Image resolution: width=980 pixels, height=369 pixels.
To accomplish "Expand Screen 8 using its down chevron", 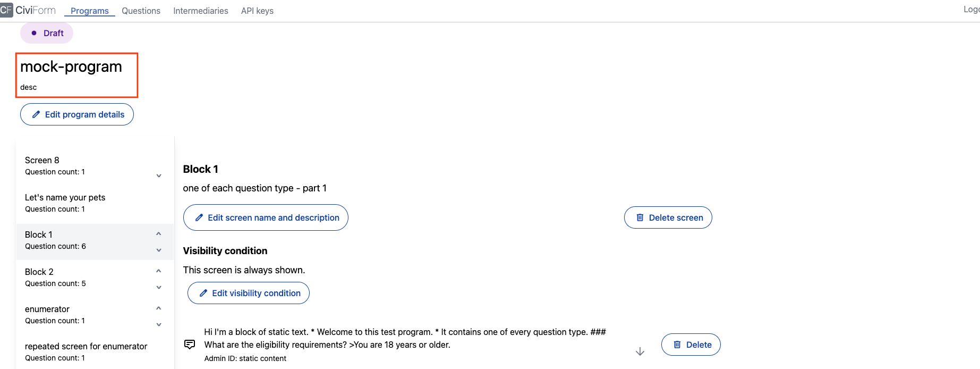I will pyautogui.click(x=158, y=175).
